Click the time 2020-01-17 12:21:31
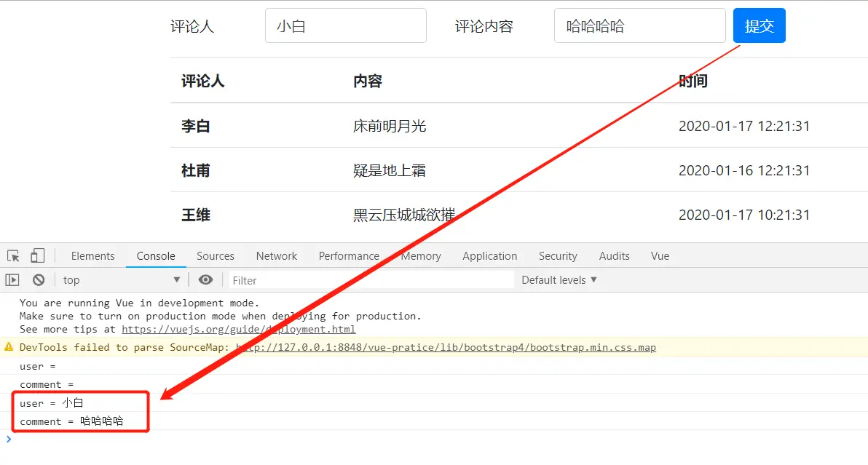 [x=744, y=126]
